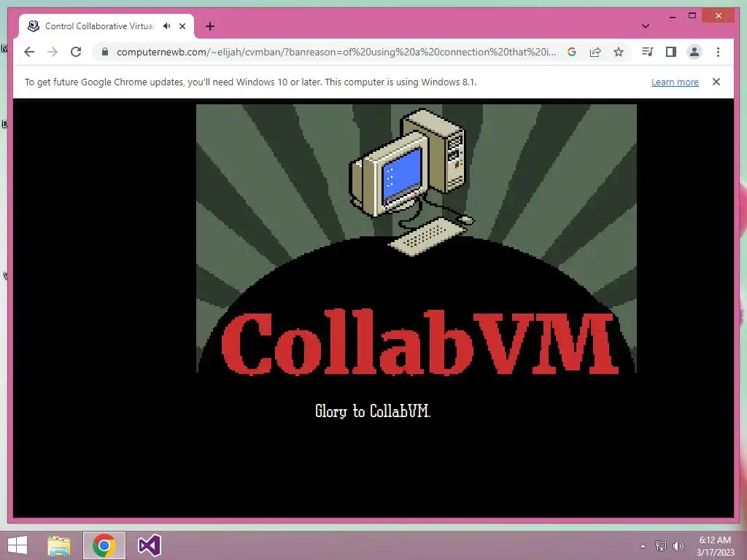The width and height of the screenshot is (747, 560).
Task: Open the Chrome three-dot menu
Action: tap(718, 52)
